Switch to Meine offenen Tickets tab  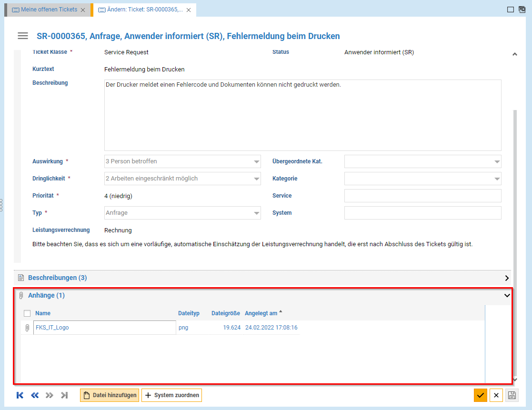point(49,10)
